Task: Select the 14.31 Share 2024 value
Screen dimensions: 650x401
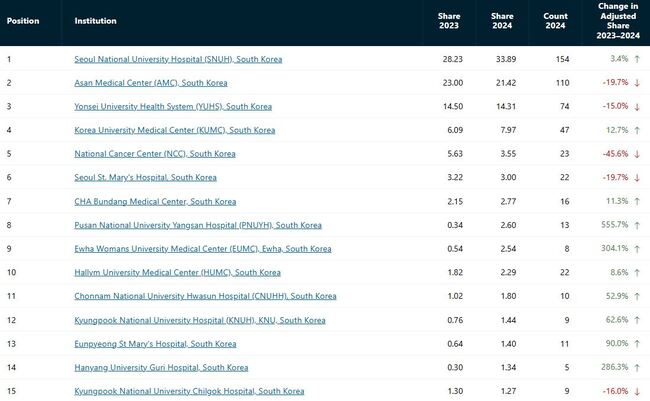Action: point(506,107)
